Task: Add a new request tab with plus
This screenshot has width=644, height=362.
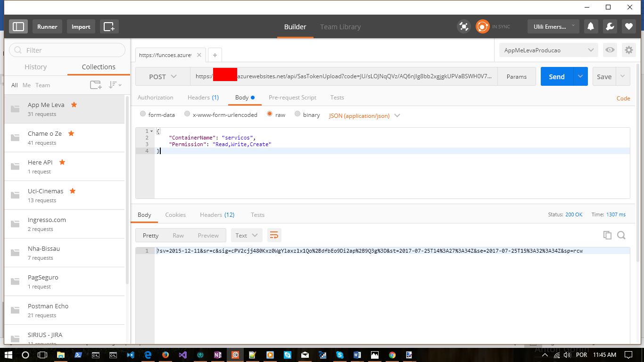Action: [x=215, y=55]
